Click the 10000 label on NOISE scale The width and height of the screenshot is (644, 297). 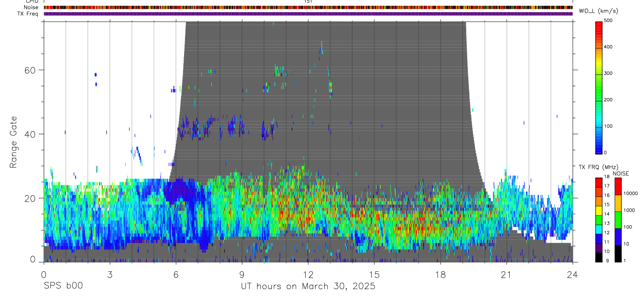point(630,194)
